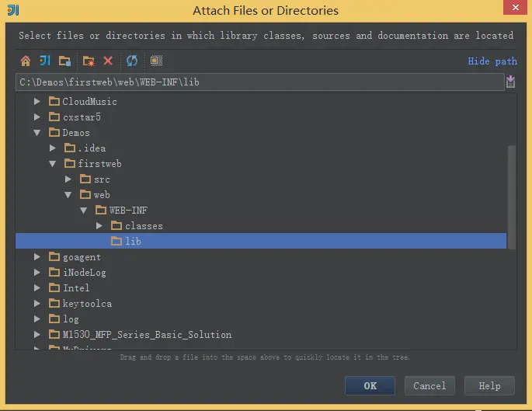
Task: Create a new folder via toolbar icon
Action: click(89, 61)
